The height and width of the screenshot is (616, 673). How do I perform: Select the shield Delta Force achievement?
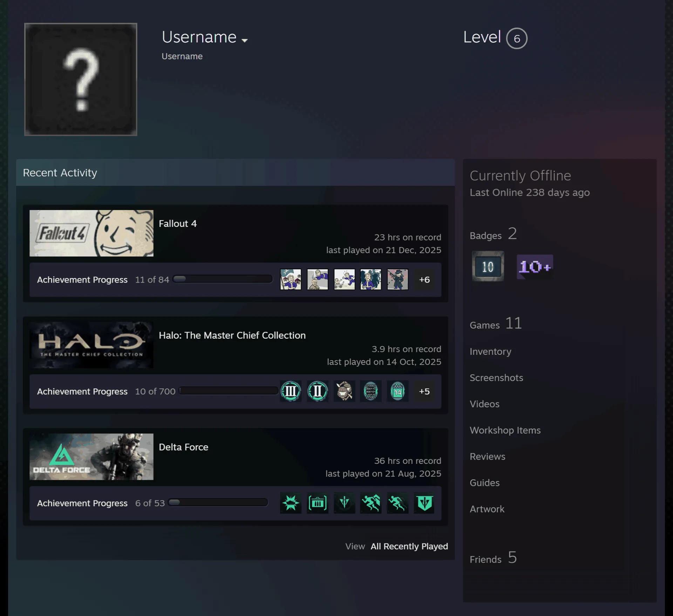point(424,503)
